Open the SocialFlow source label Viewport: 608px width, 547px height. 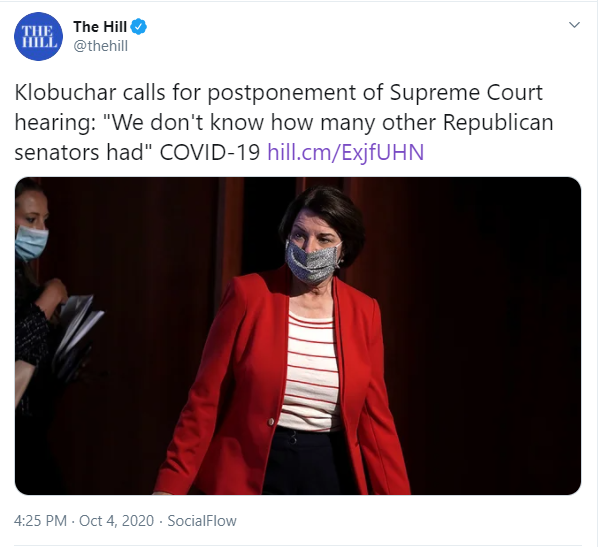[202, 521]
